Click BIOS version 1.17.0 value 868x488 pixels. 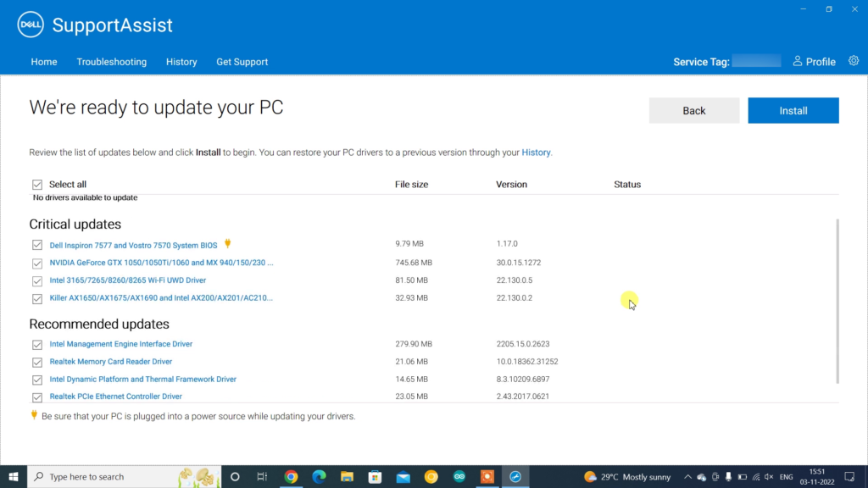(507, 243)
